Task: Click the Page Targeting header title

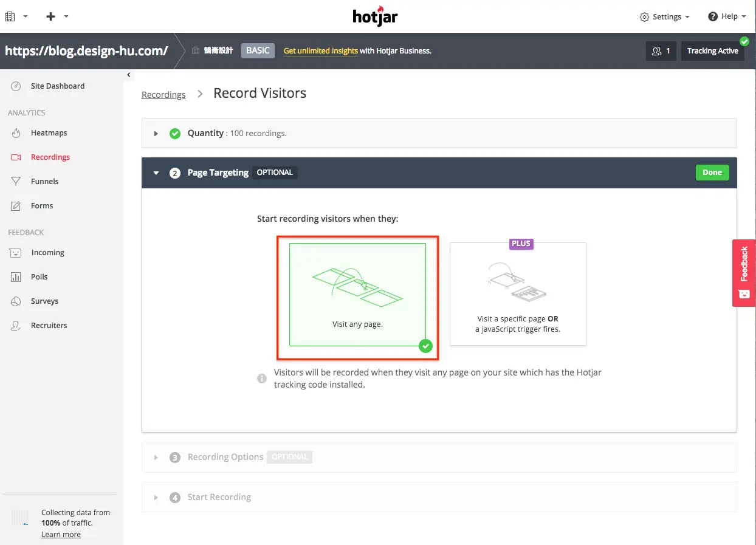Action: pyautogui.click(x=218, y=173)
